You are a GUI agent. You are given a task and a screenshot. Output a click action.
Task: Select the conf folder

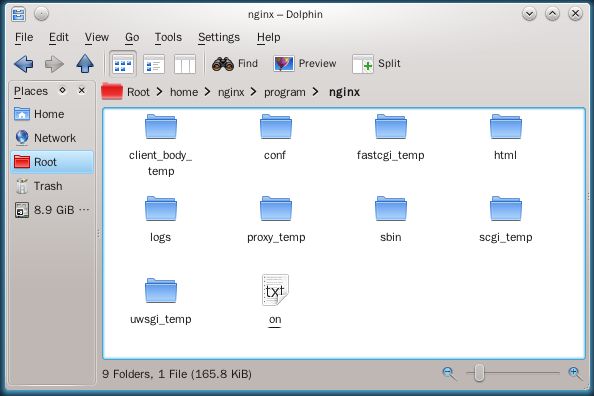tap(275, 137)
